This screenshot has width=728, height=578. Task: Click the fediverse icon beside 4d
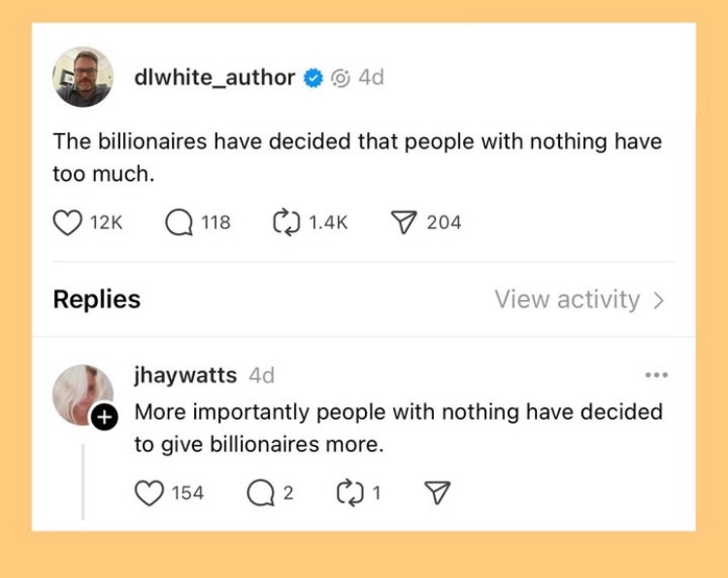tap(341, 78)
